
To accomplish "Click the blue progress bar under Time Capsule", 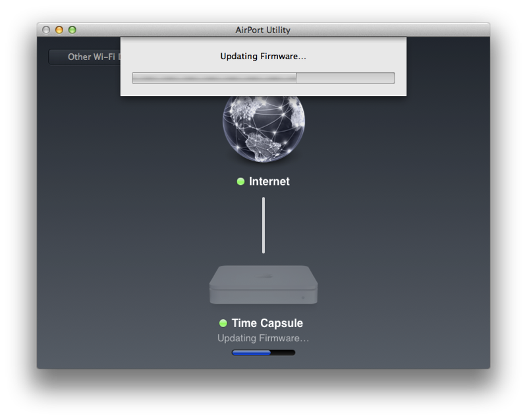I will tap(263, 352).
